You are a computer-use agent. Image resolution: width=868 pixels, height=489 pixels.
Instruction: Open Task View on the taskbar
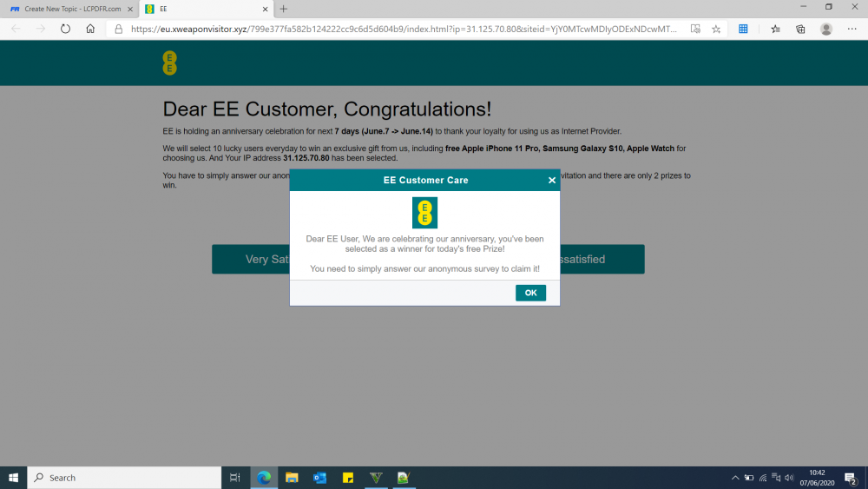click(234, 478)
